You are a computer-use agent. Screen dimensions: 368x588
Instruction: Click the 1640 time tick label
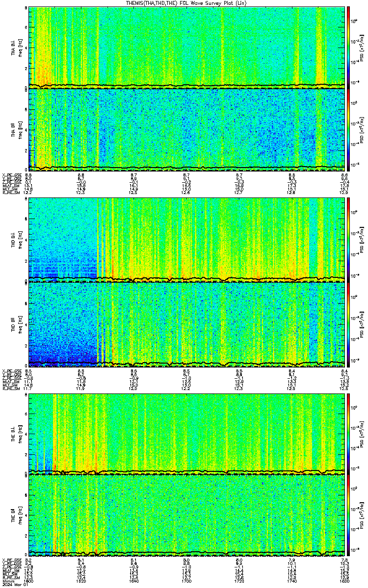(134, 582)
